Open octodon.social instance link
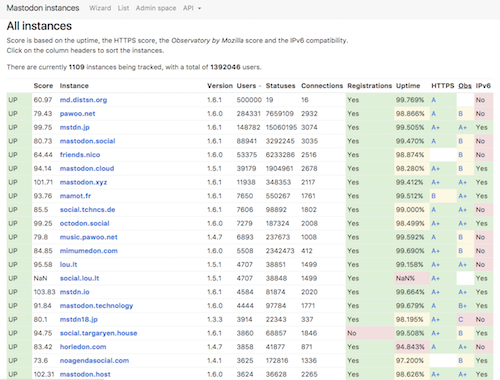Viewport: 500px width, 380px height. click(x=84, y=223)
